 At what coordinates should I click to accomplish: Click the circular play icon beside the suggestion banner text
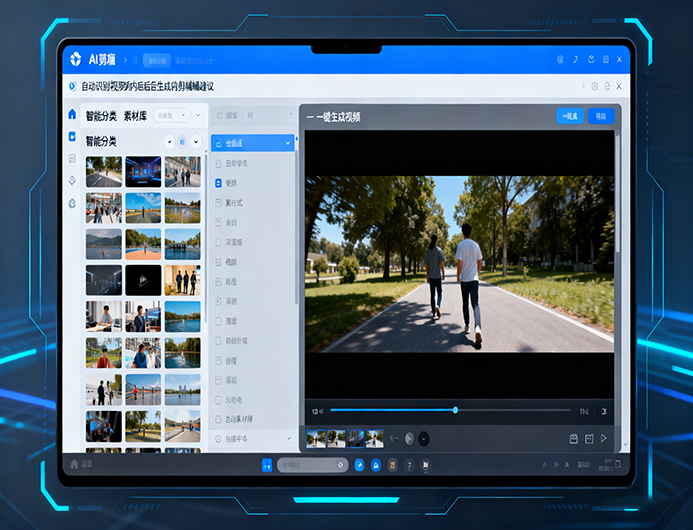coord(72,86)
